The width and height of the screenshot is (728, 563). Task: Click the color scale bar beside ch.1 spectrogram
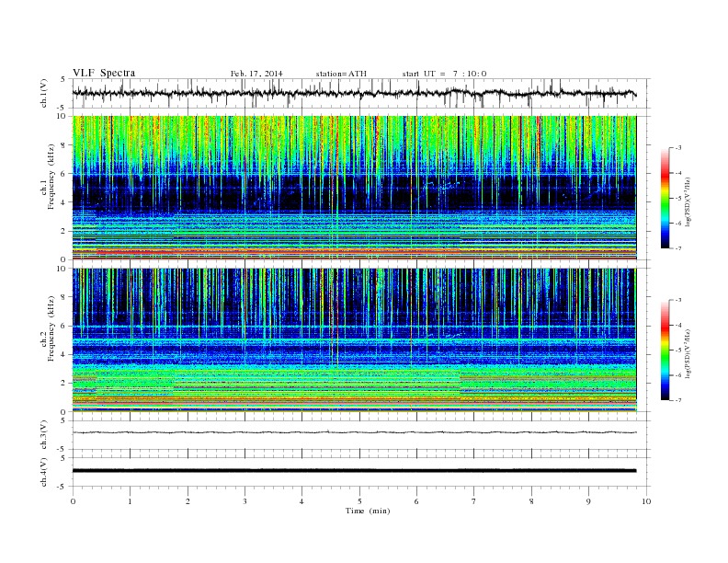click(x=665, y=199)
